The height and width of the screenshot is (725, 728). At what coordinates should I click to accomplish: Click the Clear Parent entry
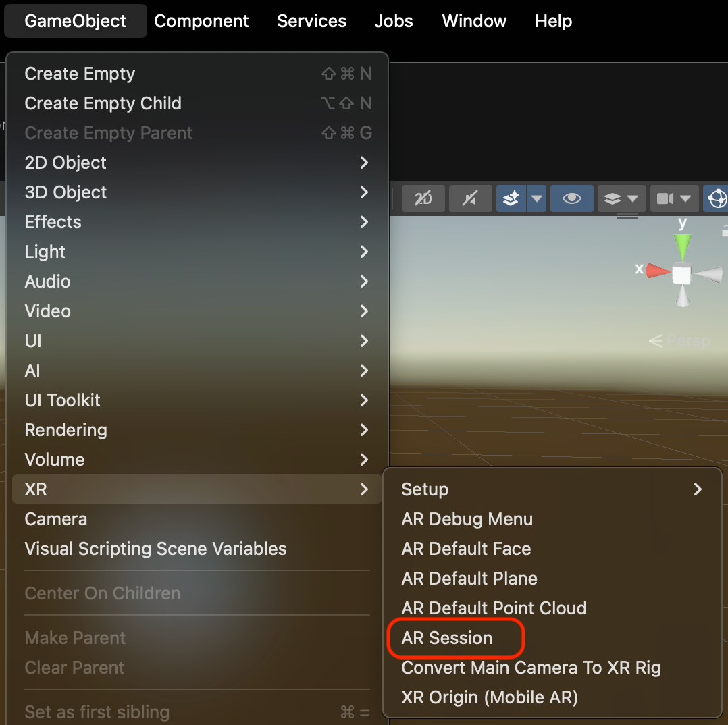(197, 668)
